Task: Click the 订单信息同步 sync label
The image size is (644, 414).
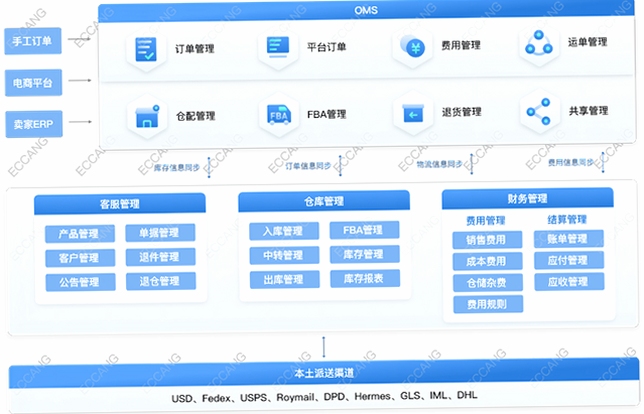Action: [308, 166]
